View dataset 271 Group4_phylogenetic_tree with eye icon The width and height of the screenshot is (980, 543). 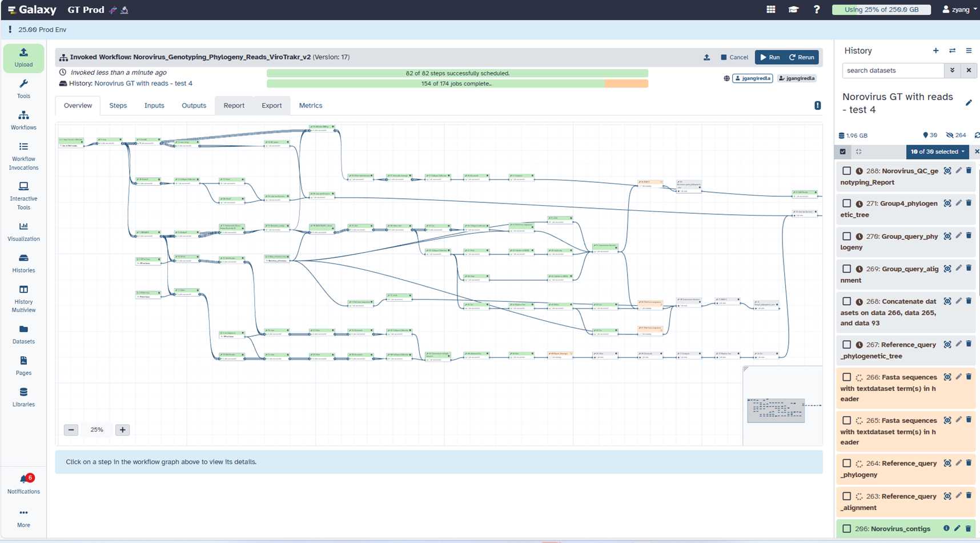(x=947, y=203)
